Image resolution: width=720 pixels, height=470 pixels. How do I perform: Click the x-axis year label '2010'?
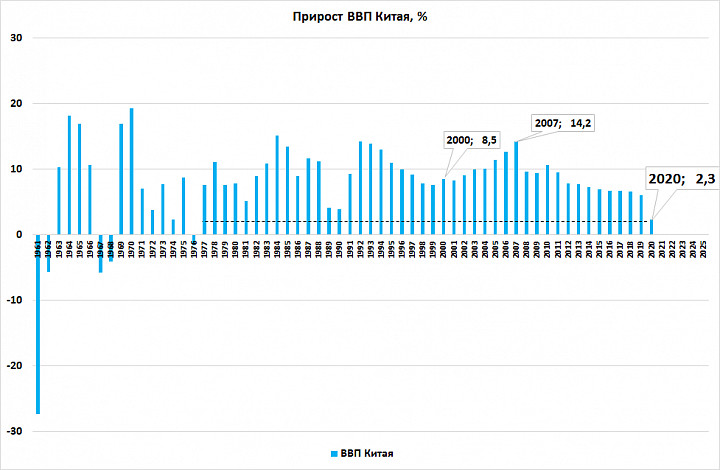coord(547,249)
